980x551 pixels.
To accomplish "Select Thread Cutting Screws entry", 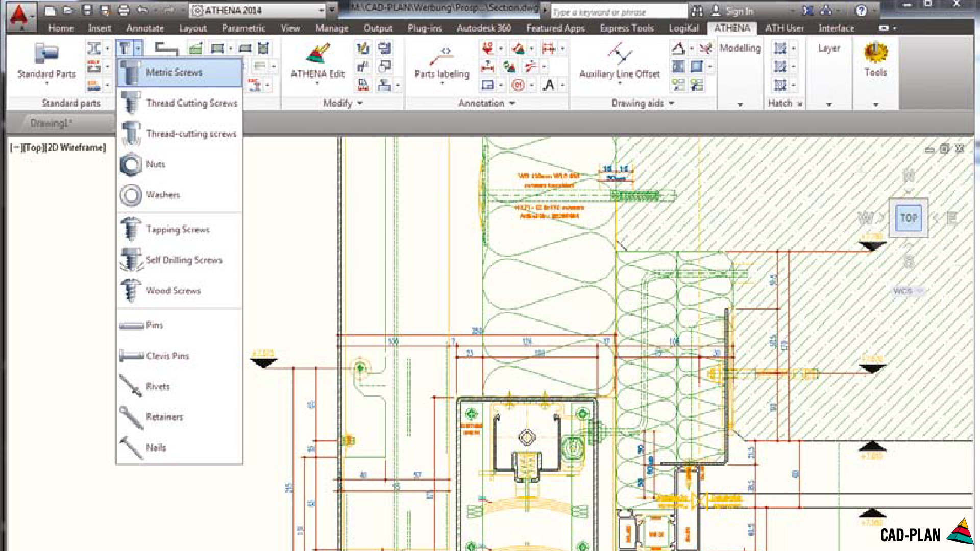I will [x=179, y=103].
